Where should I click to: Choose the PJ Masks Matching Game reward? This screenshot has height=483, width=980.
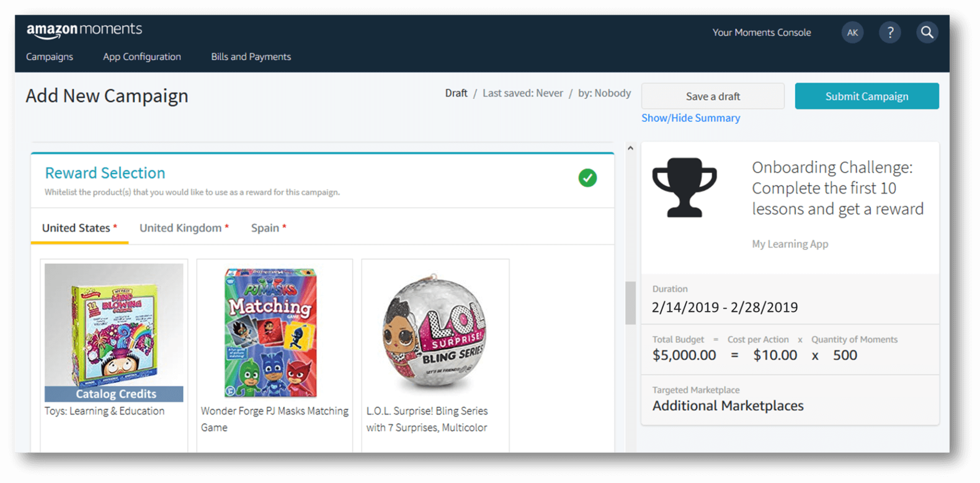click(271, 333)
